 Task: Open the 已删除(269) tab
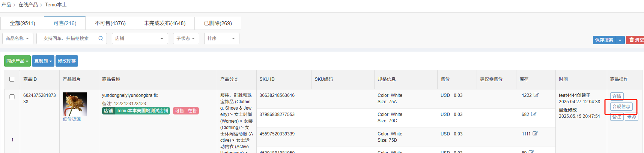click(218, 23)
